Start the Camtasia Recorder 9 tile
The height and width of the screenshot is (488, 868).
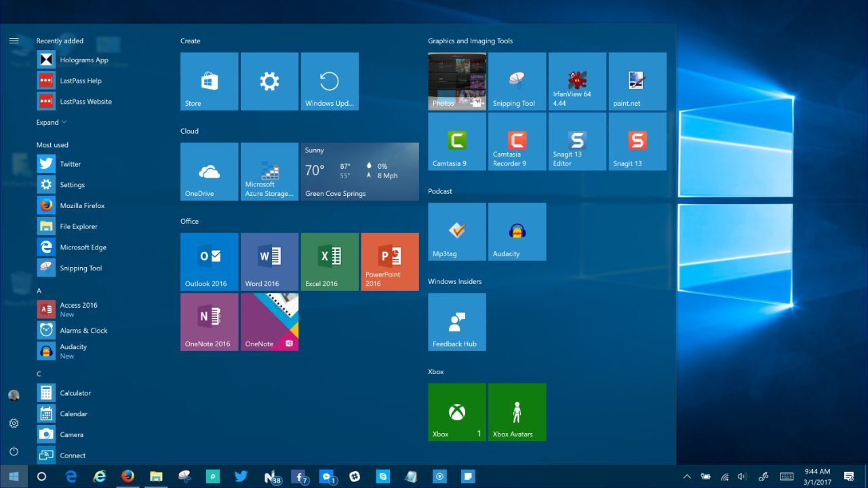tap(517, 142)
